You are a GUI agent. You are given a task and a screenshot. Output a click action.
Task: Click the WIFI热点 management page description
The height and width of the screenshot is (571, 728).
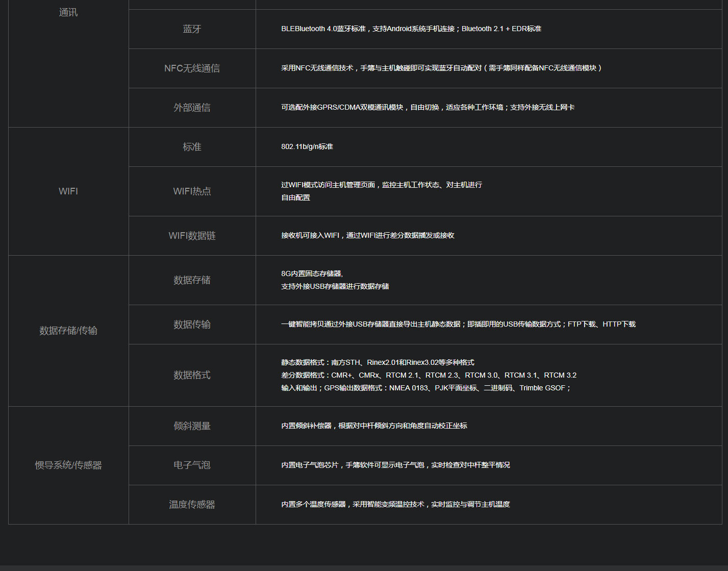[382, 191]
